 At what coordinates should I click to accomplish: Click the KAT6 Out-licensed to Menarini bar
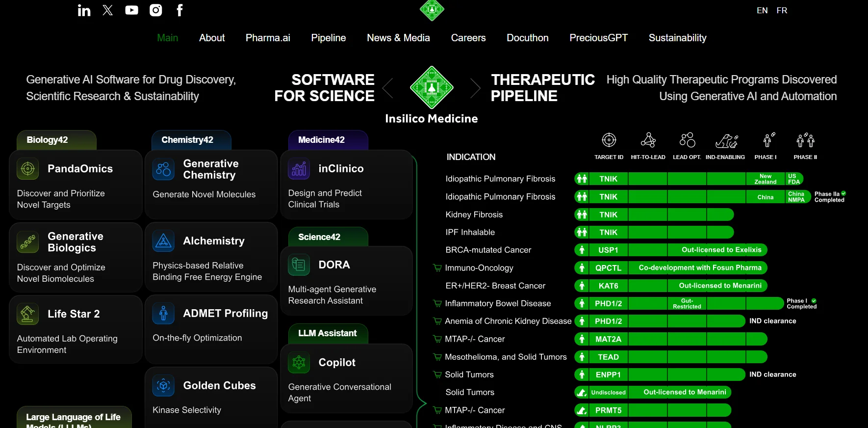pyautogui.click(x=671, y=286)
